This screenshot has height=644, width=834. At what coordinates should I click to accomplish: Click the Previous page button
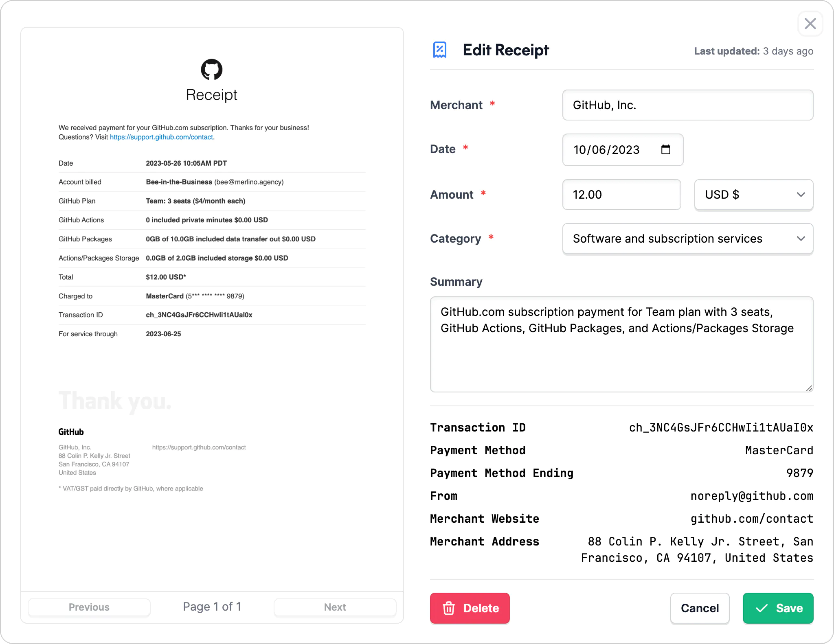tap(89, 607)
